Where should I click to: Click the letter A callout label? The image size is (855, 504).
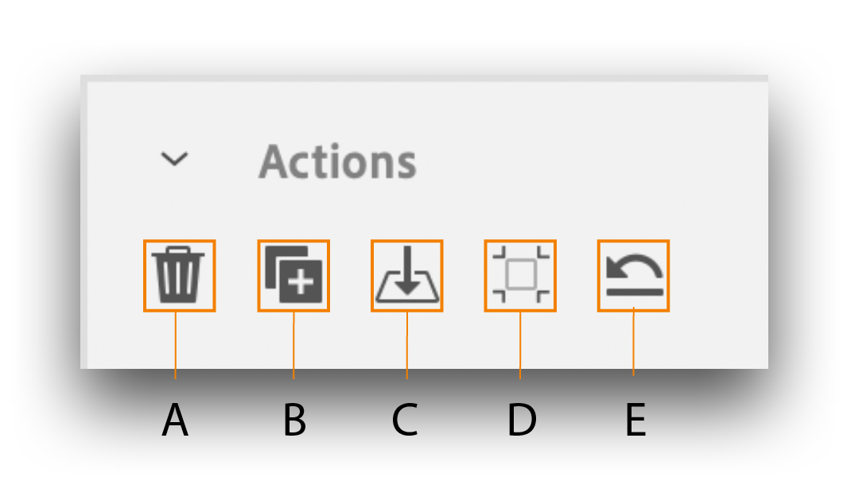(175, 420)
